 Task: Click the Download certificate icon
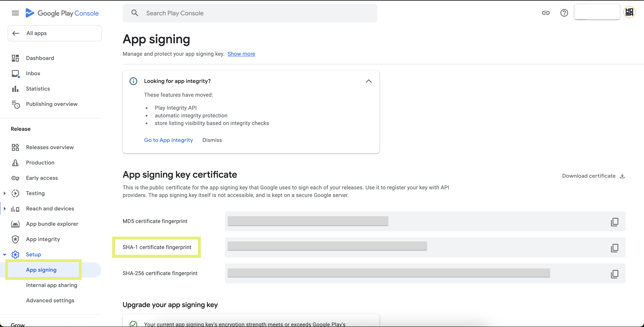click(622, 176)
